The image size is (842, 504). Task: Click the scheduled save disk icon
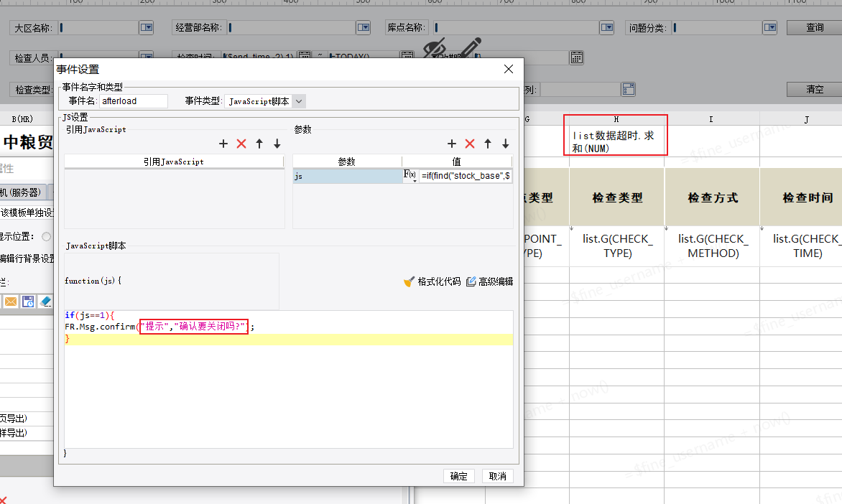(29, 302)
